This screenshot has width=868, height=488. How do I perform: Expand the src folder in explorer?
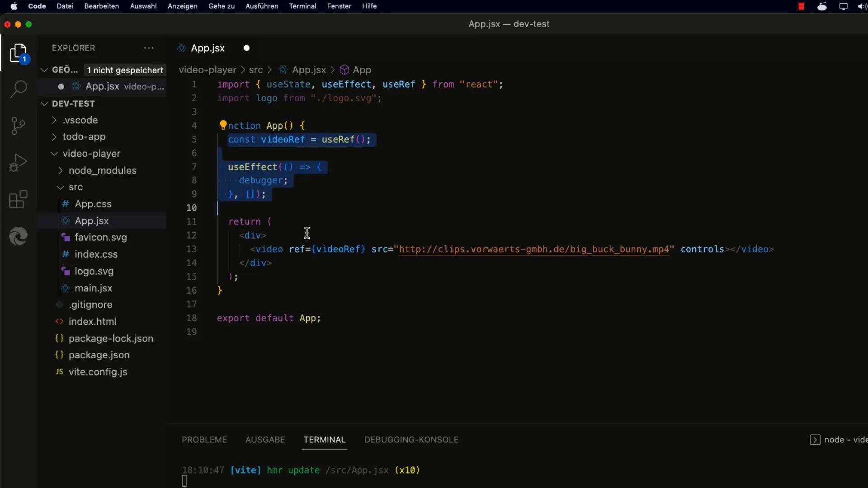point(75,187)
